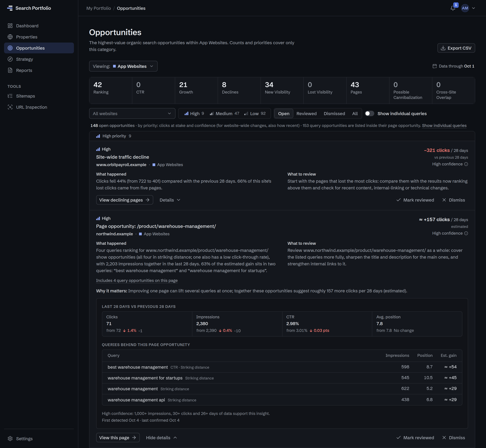This screenshot has height=448, width=486.
Task: Dismiss the warehouse-management page opportunity
Action: [454, 438]
